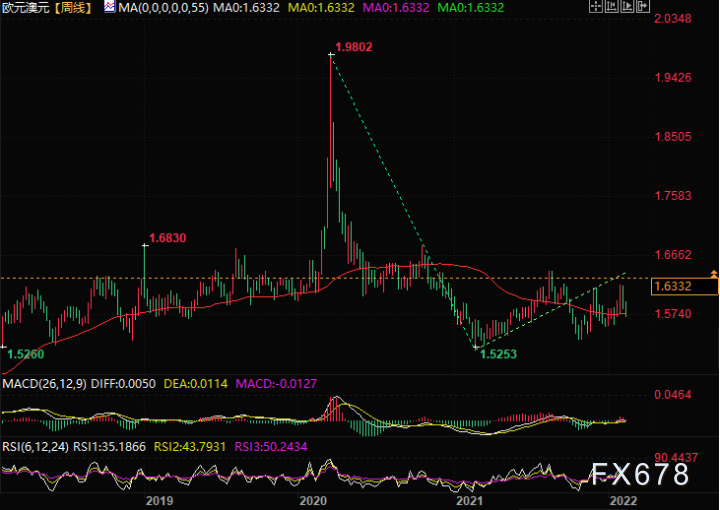Image resolution: width=720 pixels, height=510 pixels.
Task: Click the MA(0,0,0,0,0,55) indicator label
Action: [163, 8]
